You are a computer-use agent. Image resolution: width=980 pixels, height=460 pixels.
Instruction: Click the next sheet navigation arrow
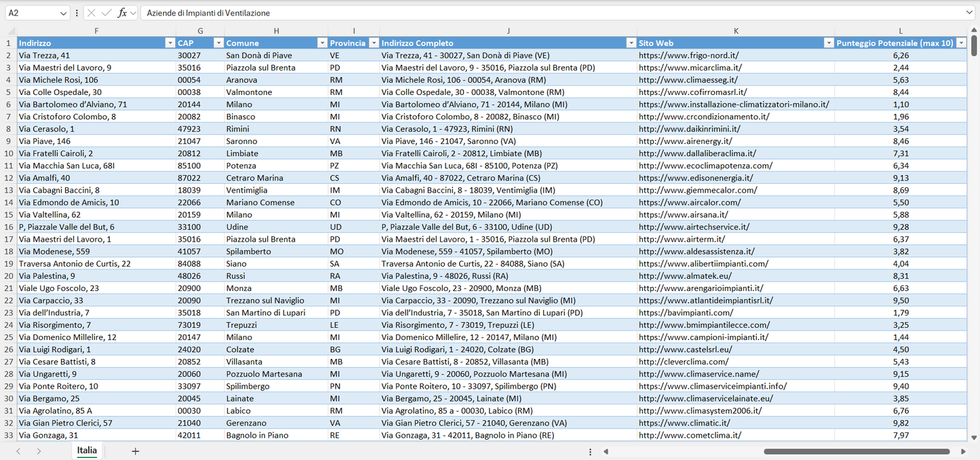[39, 451]
